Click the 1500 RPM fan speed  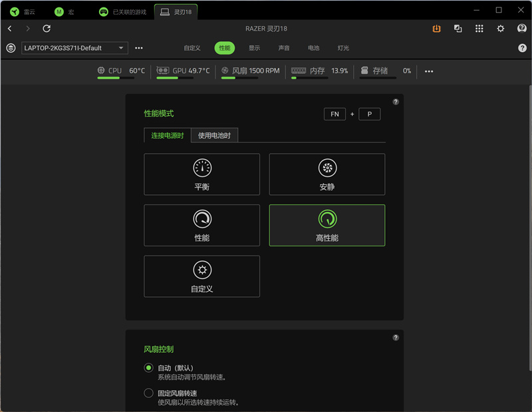tap(264, 71)
